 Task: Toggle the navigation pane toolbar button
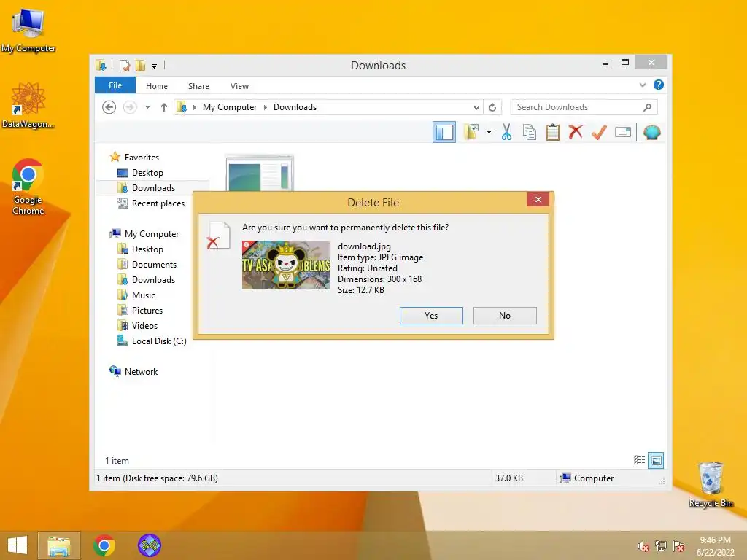click(x=444, y=133)
